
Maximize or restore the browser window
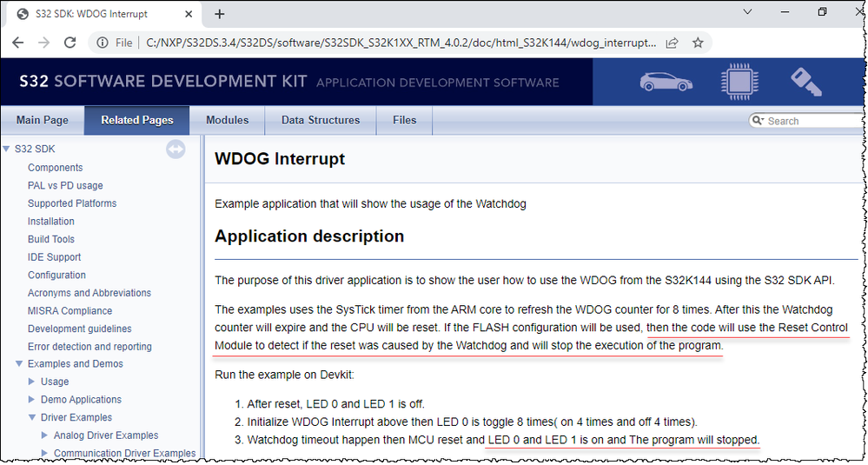823,11
